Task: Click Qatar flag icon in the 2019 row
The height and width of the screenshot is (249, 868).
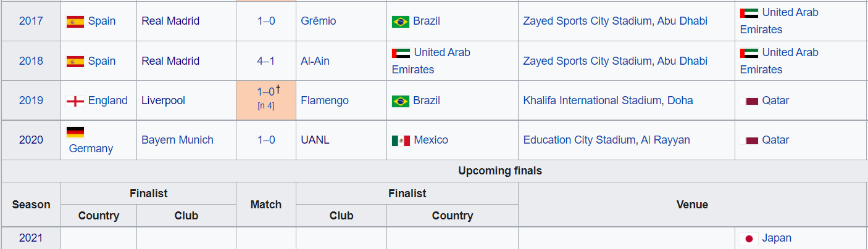Action: 749,101
